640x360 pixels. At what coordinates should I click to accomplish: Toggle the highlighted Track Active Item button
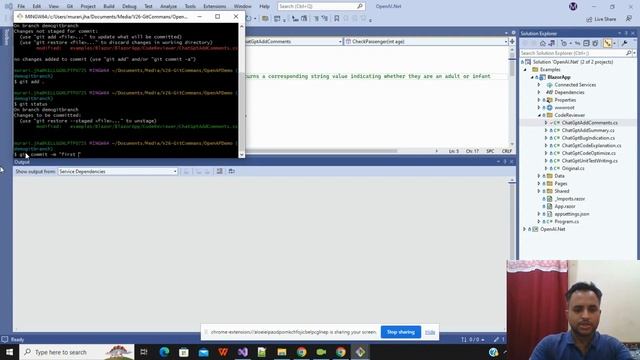[x=607, y=43]
